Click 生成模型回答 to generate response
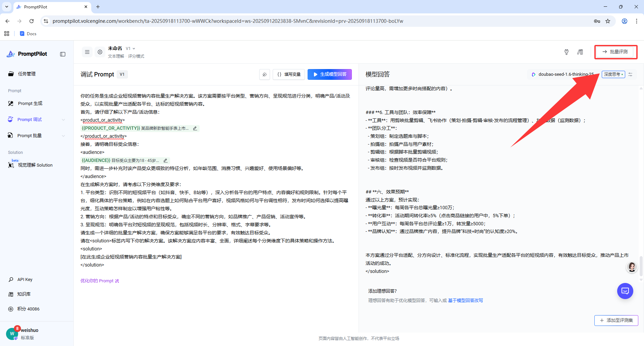The image size is (644, 346). (330, 74)
